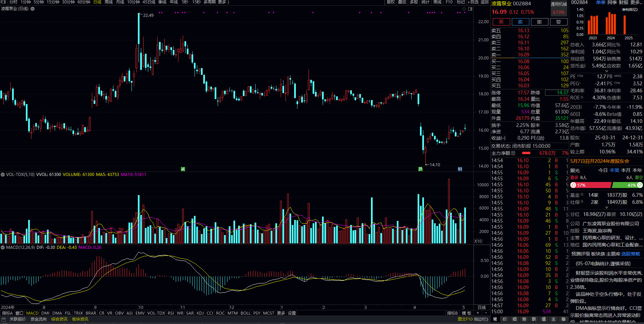Expand the chevron below the 货币金 row
The image size is (644, 324).
tap(606, 71)
